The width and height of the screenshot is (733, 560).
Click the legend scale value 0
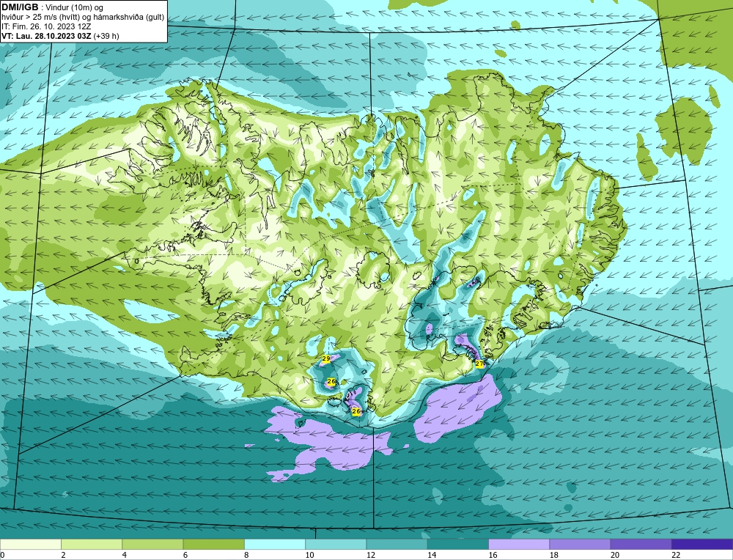tap(2, 555)
